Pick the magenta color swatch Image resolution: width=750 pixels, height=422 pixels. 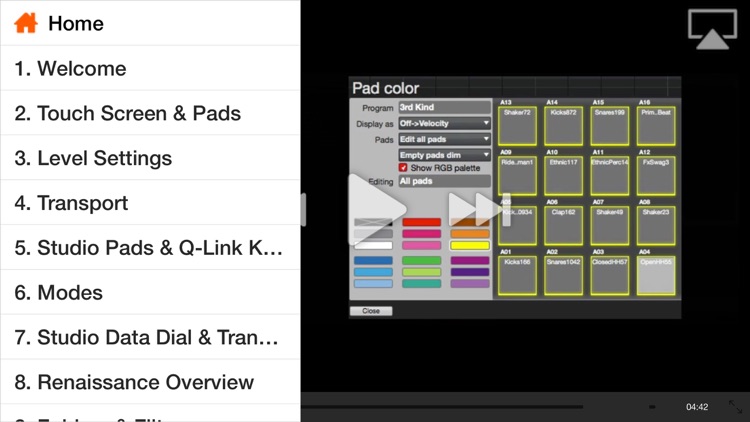pyautogui.click(x=470, y=260)
